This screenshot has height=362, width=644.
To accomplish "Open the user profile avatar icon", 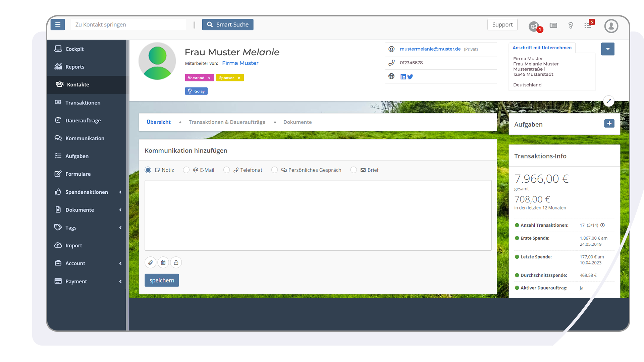I will (x=611, y=26).
